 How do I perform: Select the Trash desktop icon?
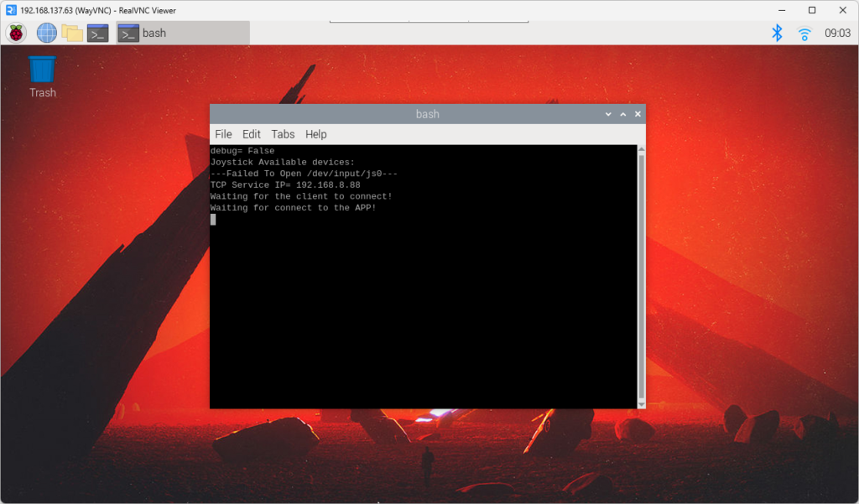click(x=42, y=75)
